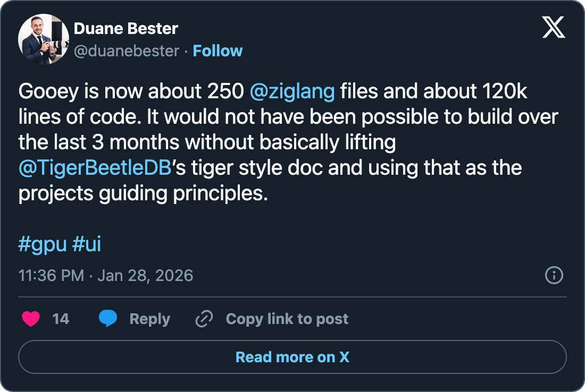Like the post with the heart icon

tap(31, 319)
